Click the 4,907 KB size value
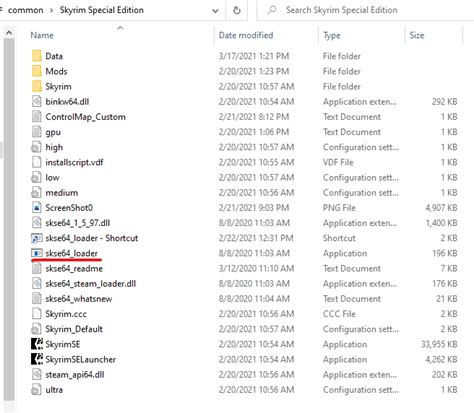This screenshot has width=474, height=413. (441, 208)
